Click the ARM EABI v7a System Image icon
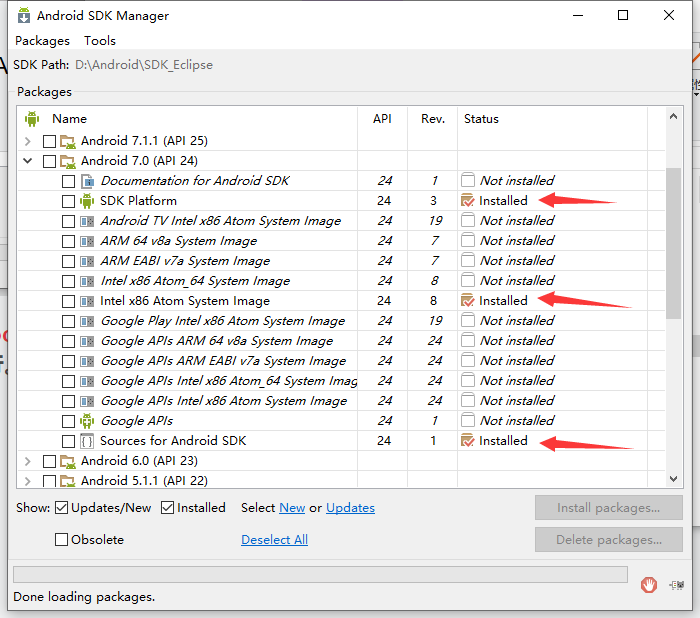This screenshot has width=700, height=618. 87,261
